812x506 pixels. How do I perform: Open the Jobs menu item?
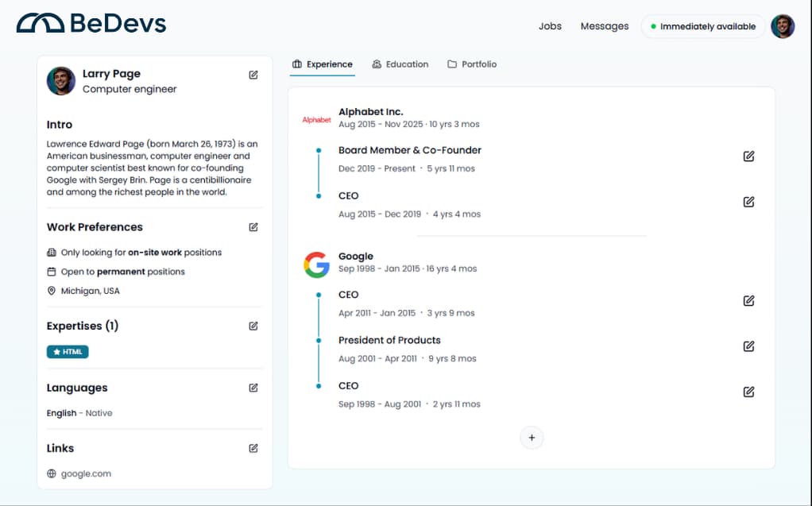[550, 26]
